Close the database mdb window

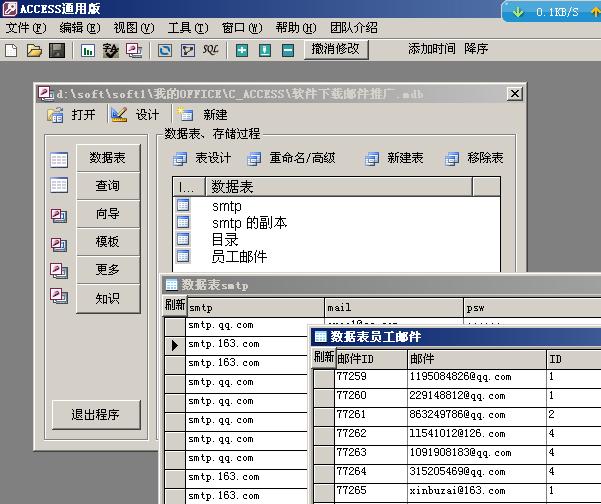pos(514,94)
